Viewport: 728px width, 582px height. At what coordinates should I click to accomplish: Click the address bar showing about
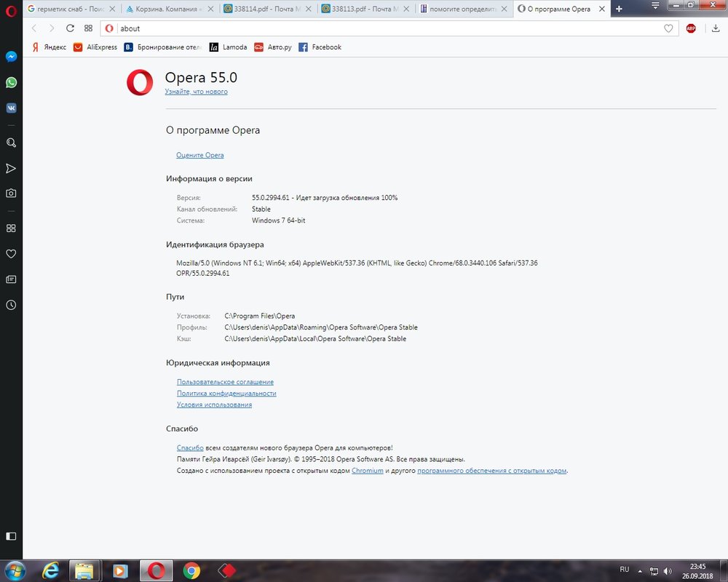coord(390,28)
